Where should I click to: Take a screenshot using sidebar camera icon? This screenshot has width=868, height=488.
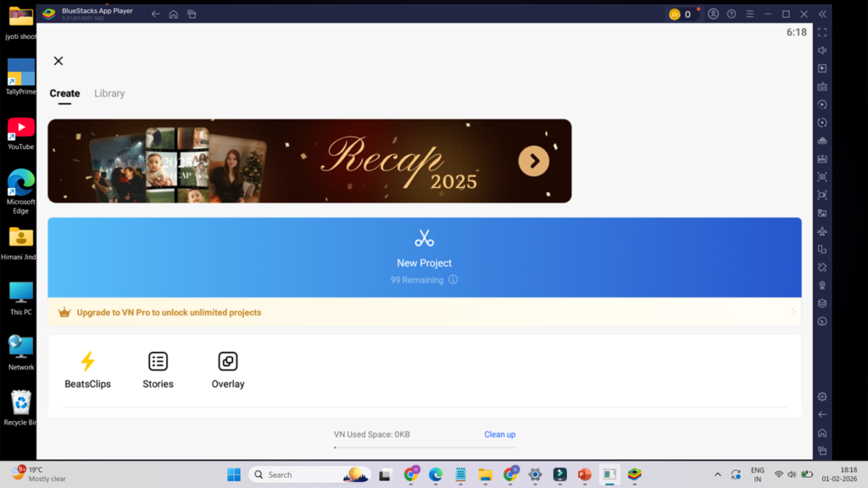821,177
